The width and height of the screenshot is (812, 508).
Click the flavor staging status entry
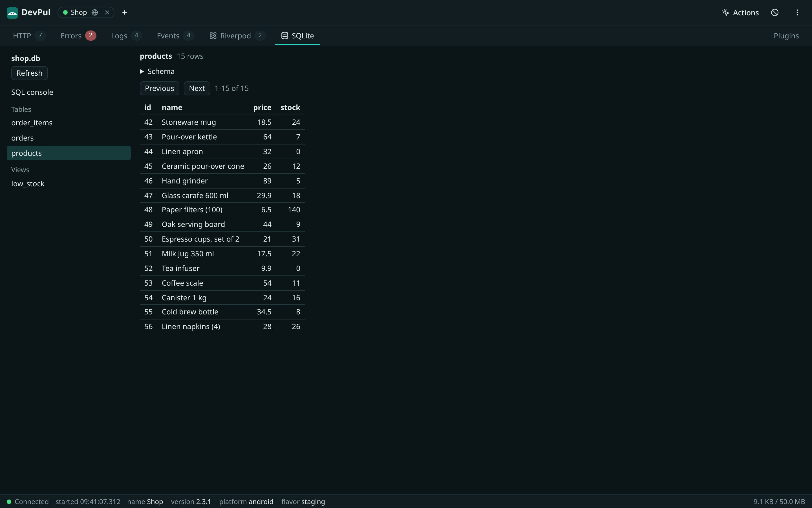point(303,502)
